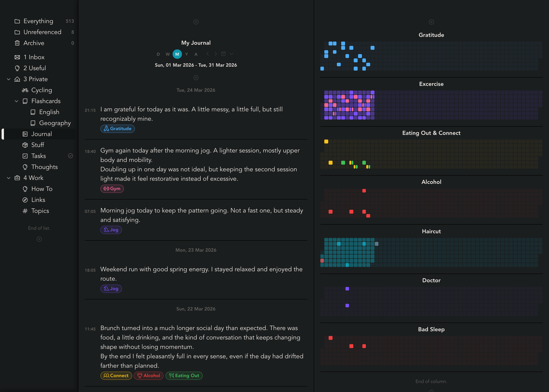This screenshot has height=392, width=549.
Task: Switch journal range to Year view
Action: 186,54
